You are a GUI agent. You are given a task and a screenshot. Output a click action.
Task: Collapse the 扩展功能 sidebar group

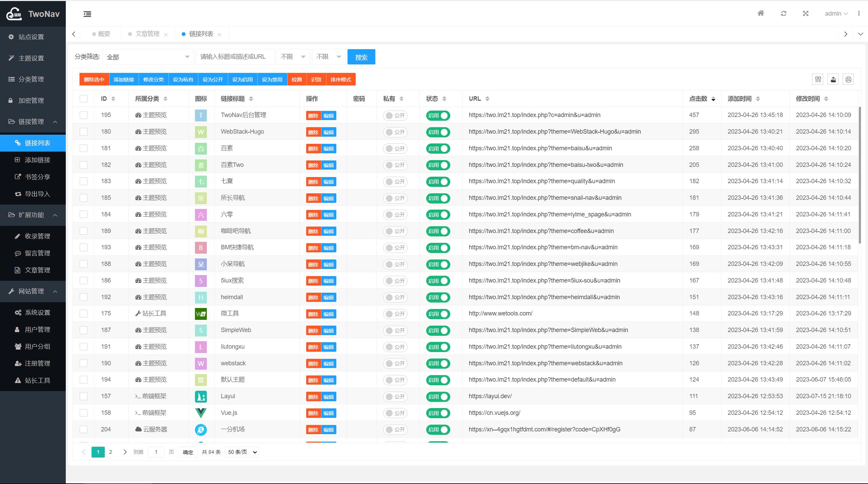(x=33, y=215)
